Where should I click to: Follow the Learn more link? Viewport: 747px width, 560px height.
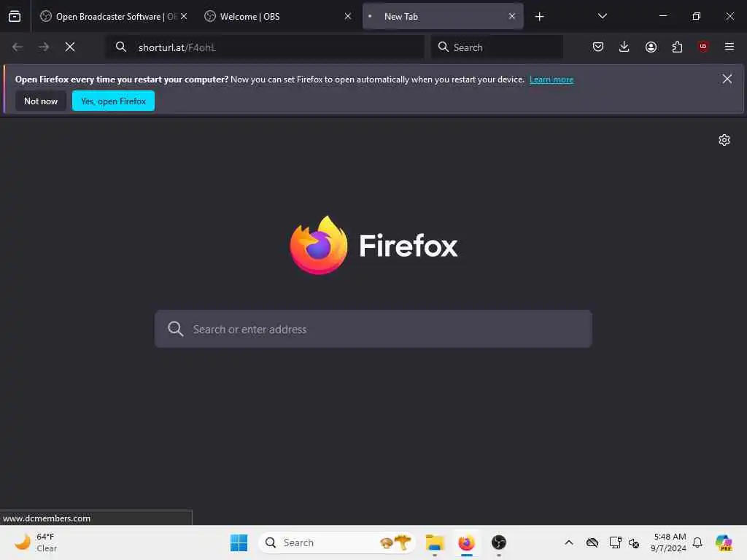pyautogui.click(x=551, y=79)
